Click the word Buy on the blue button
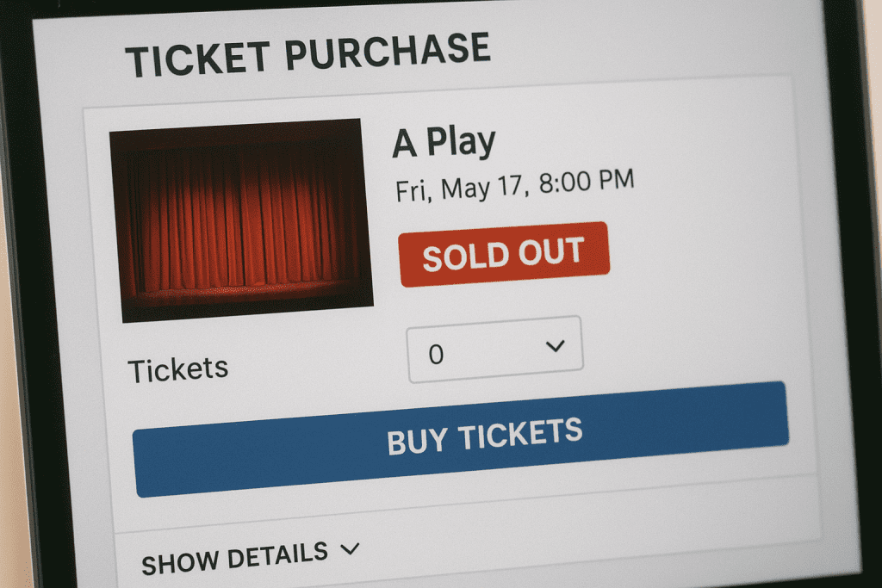This screenshot has height=588, width=882. [x=417, y=441]
